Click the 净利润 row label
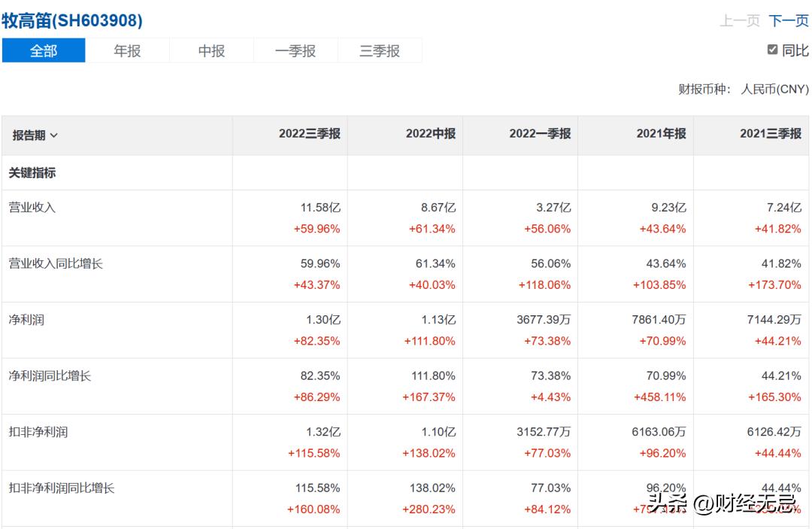Screen dimensions: 812x529 [x=26, y=319]
